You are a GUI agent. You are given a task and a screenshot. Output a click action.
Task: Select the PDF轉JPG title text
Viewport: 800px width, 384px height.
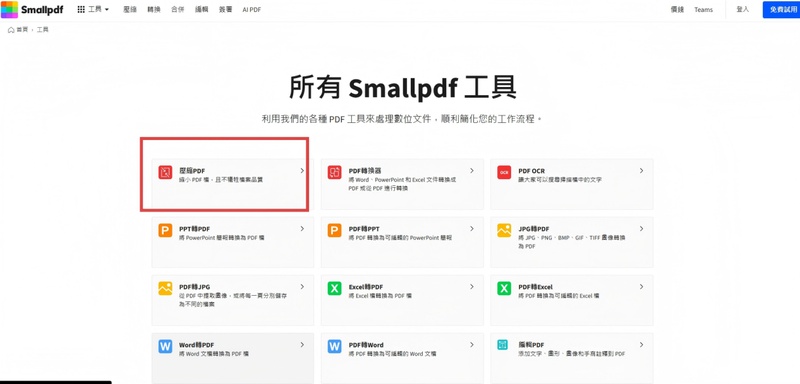tap(194, 287)
